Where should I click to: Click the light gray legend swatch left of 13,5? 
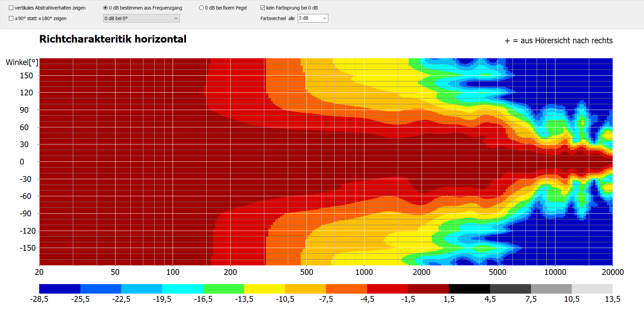pos(592,289)
